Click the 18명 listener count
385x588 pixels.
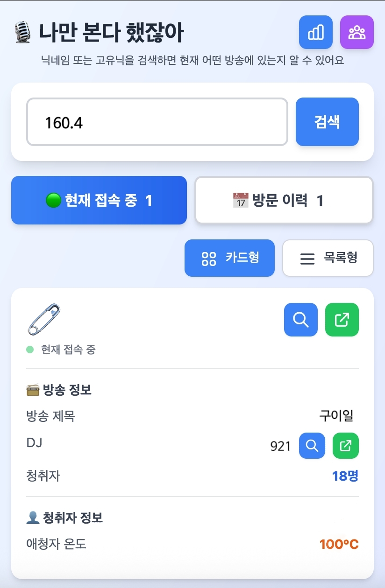(345, 476)
